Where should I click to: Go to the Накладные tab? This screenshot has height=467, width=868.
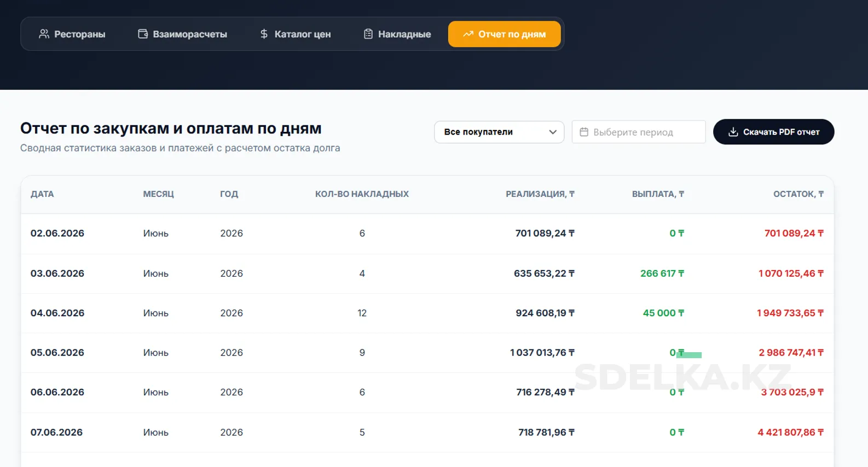397,34
